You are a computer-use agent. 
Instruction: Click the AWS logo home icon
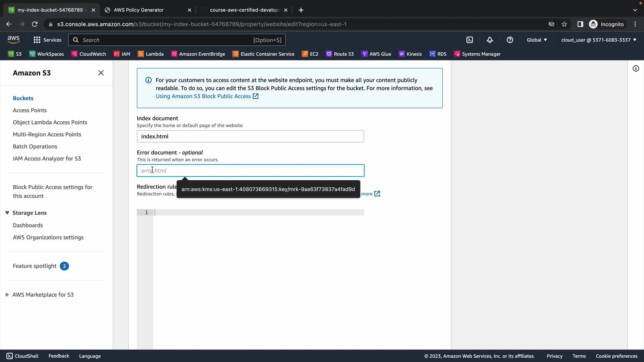pos(13,40)
